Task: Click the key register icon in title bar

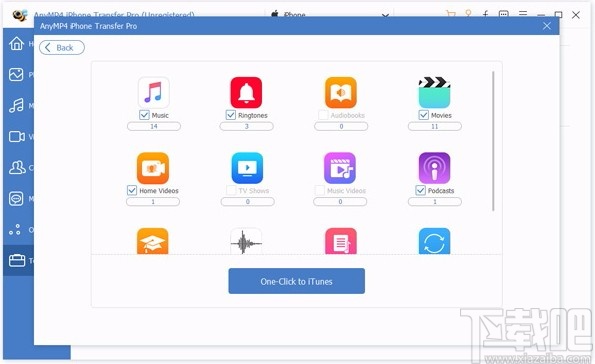Action: pos(468,13)
